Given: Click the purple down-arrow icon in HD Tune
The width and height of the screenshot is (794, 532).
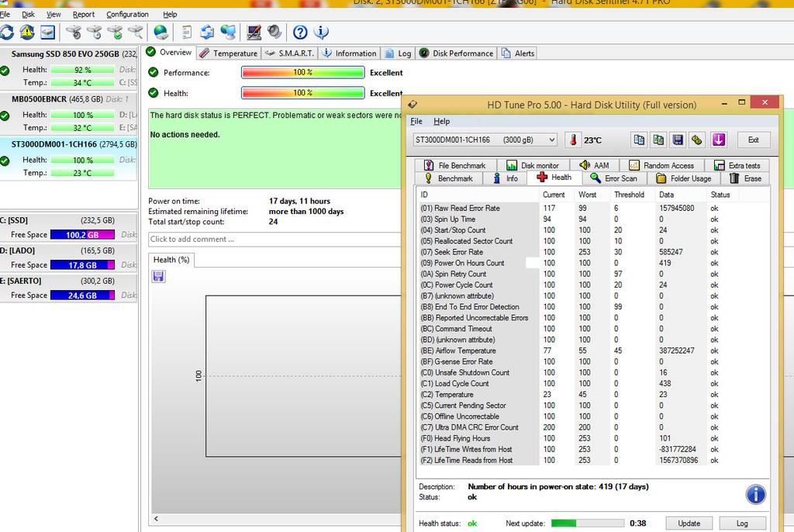Looking at the screenshot, I should click(x=719, y=140).
